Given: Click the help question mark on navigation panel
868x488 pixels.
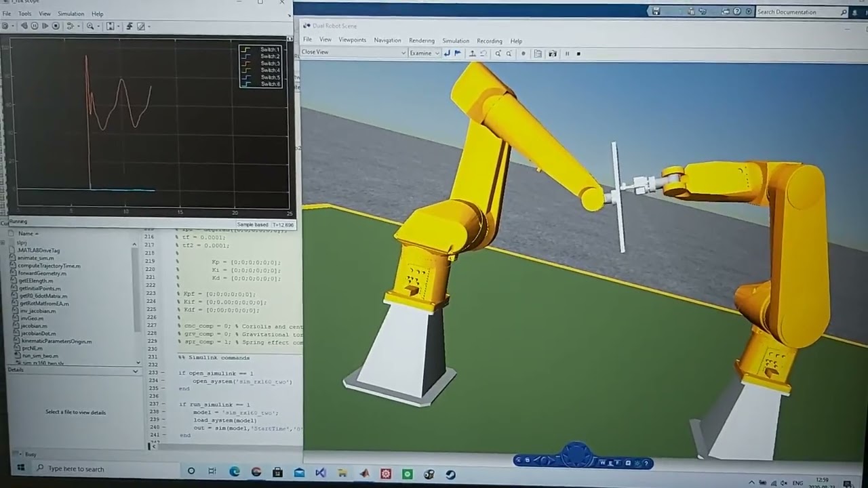Looking at the screenshot, I should (x=646, y=463).
